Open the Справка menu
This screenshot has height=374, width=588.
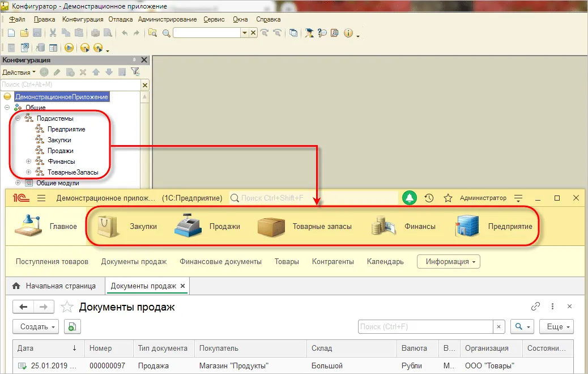click(x=268, y=19)
